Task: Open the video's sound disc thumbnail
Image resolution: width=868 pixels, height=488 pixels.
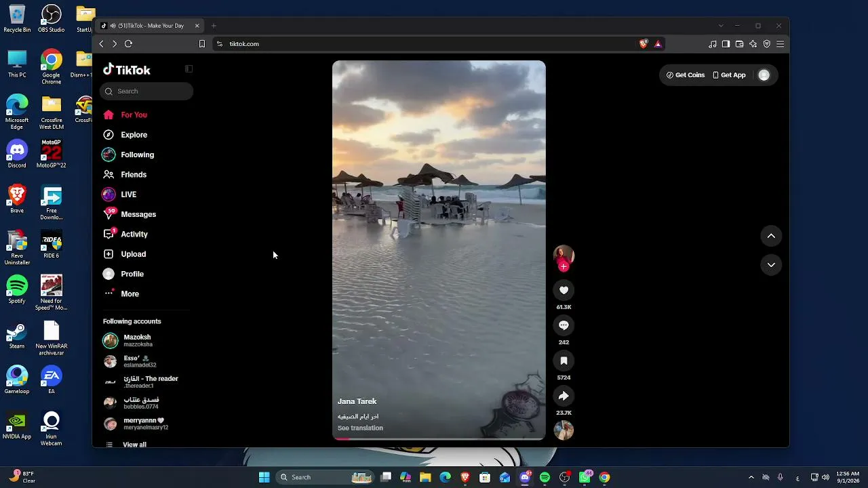Action: point(564,430)
